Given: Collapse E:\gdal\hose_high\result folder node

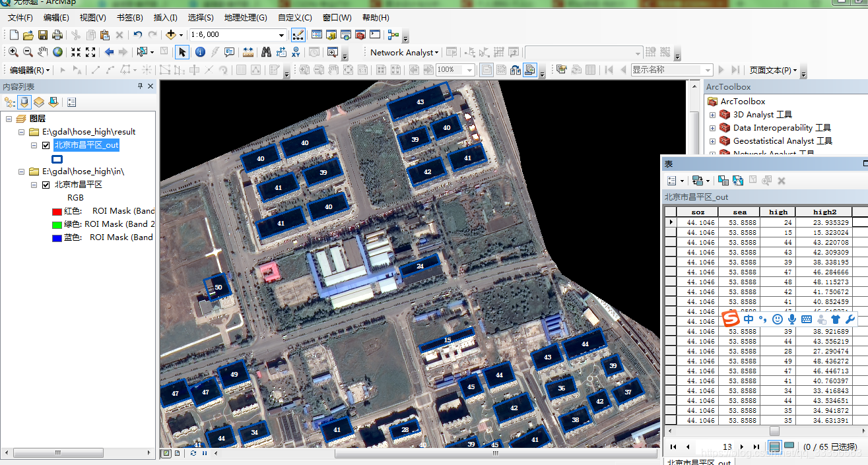Looking at the screenshot, I should pyautogui.click(x=22, y=132).
